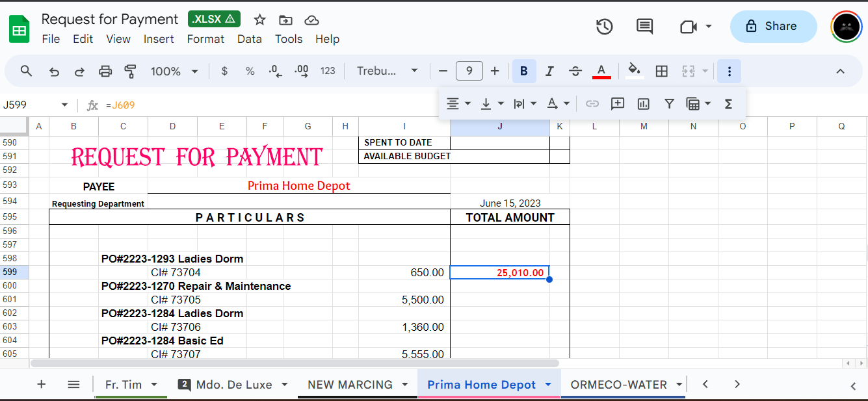The image size is (868, 401).
Task: Insert a chart icon
Action: (x=644, y=104)
